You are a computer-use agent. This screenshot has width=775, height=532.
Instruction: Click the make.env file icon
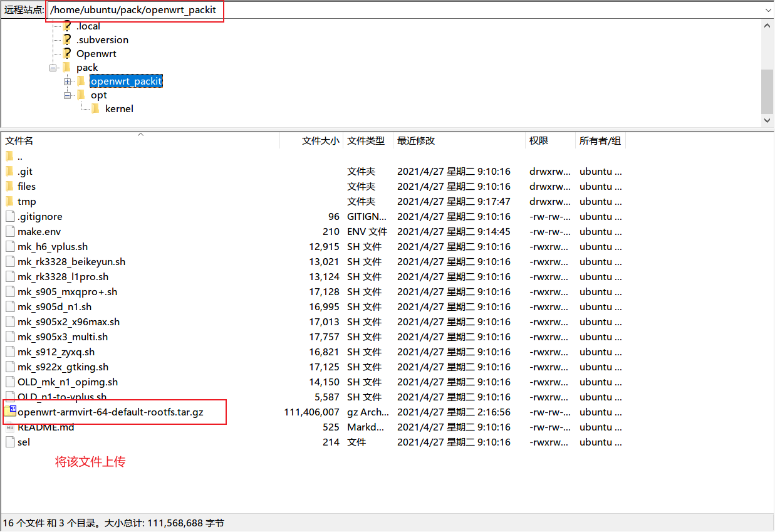click(x=9, y=232)
